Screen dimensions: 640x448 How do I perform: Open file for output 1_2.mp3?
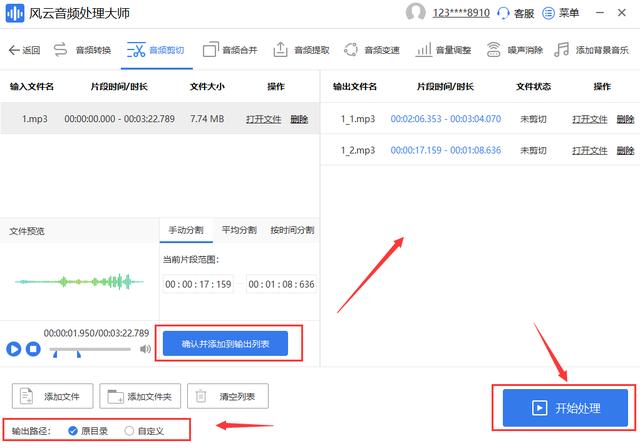[x=590, y=151]
